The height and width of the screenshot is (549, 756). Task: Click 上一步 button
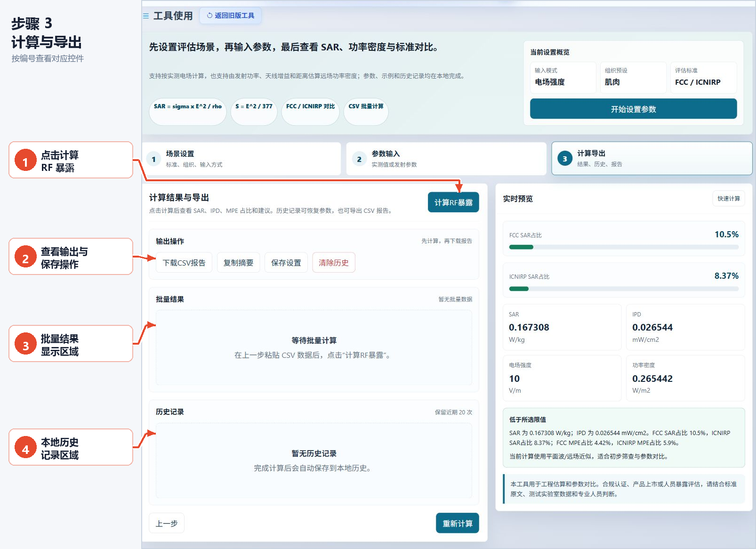coord(167,523)
